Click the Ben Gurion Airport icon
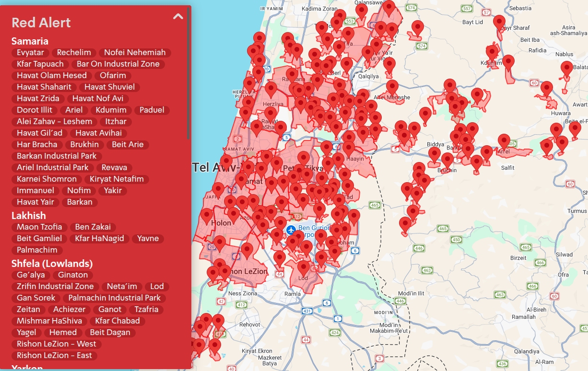This screenshot has height=371, width=588. (x=291, y=230)
